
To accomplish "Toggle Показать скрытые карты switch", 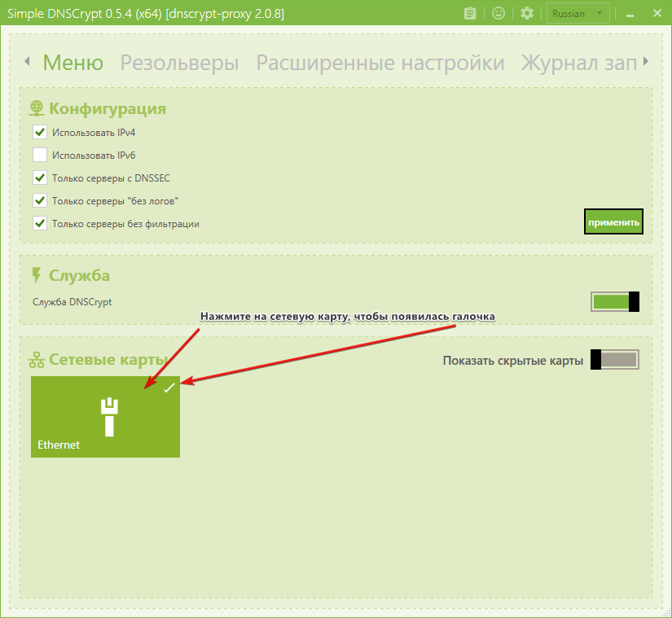I will [x=615, y=360].
